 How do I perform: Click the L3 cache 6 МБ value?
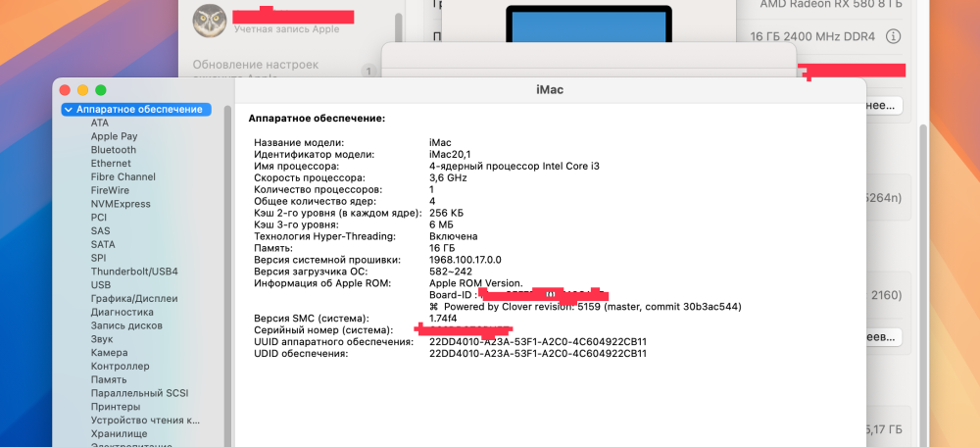click(441, 224)
